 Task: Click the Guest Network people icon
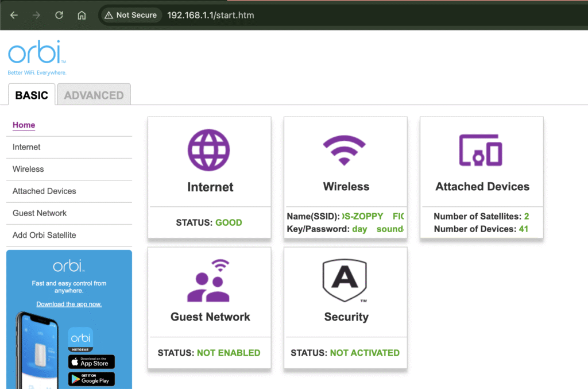pos(209,281)
